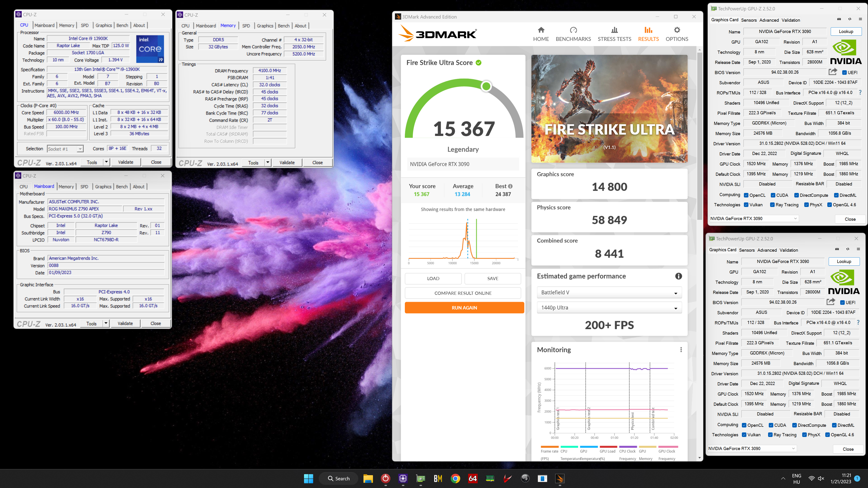Open SPD tab in CPU-Z Memory timings window
Image resolution: width=868 pixels, height=488 pixels.
point(246,26)
